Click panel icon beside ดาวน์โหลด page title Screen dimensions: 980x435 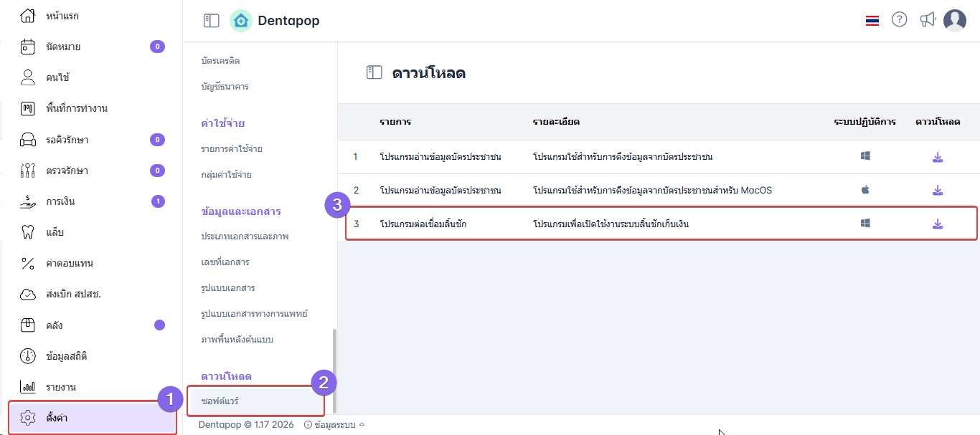click(374, 72)
